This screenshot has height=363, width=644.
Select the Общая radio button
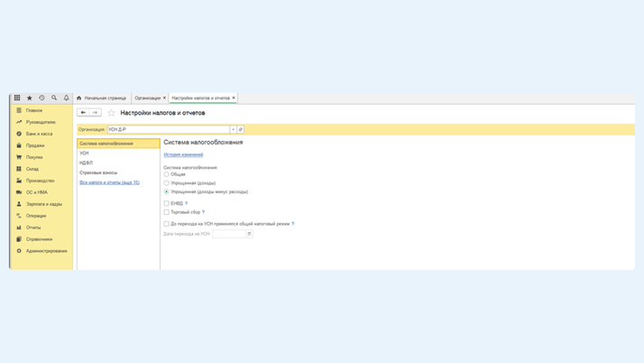point(166,174)
